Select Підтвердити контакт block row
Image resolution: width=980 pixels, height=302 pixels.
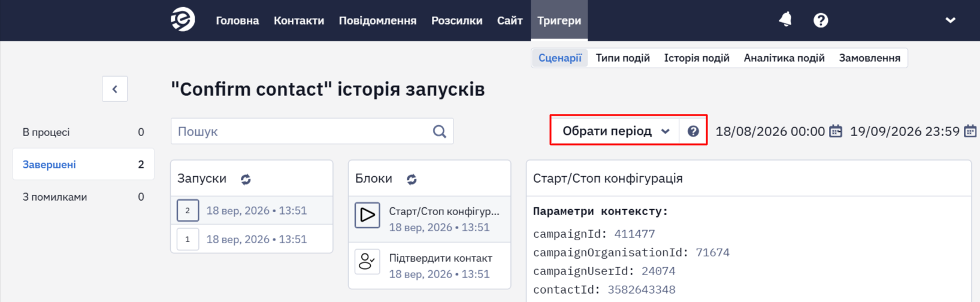tap(429, 265)
